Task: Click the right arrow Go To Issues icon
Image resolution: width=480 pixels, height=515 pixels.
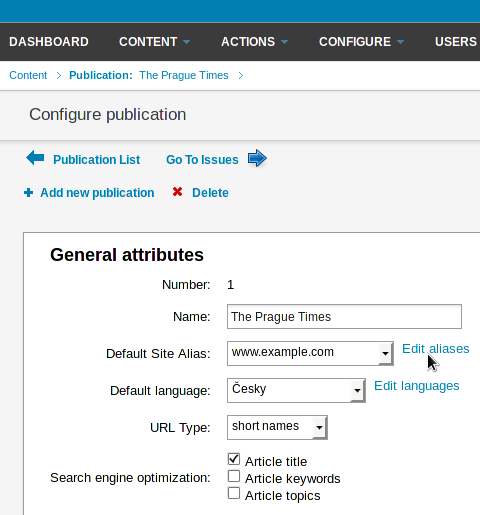Action: coord(257,158)
